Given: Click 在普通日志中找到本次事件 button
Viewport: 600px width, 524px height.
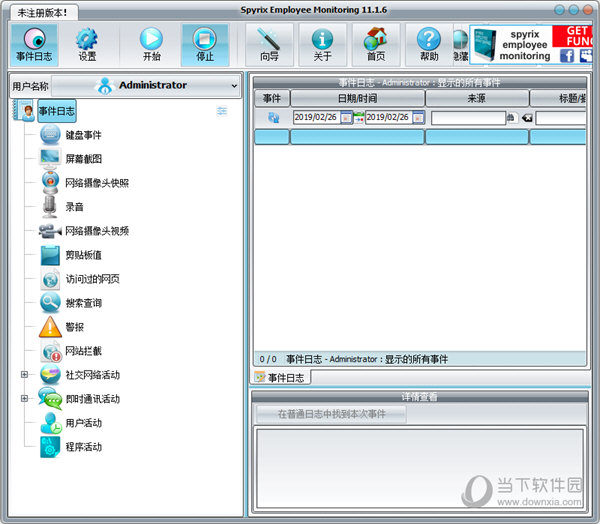Looking at the screenshot, I should coord(331,414).
